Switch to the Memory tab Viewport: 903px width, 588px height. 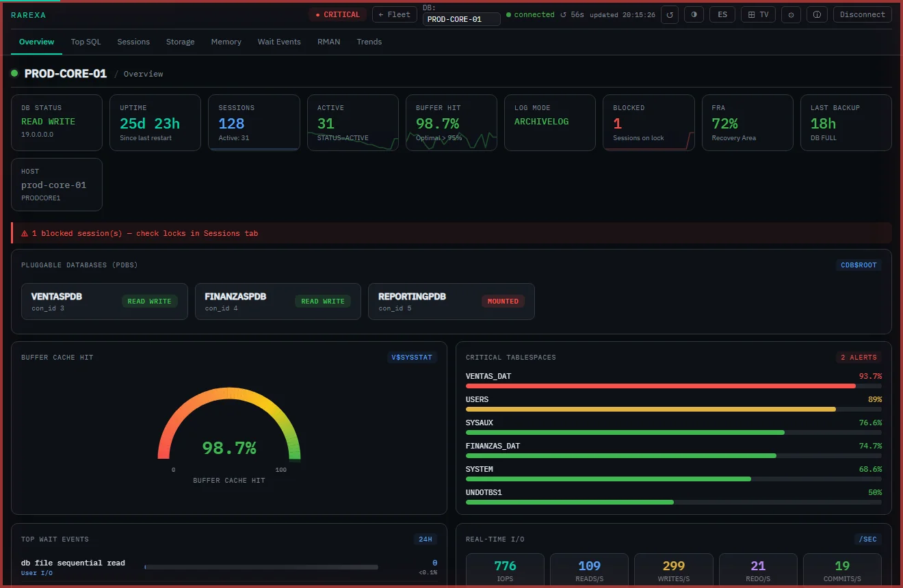(226, 42)
